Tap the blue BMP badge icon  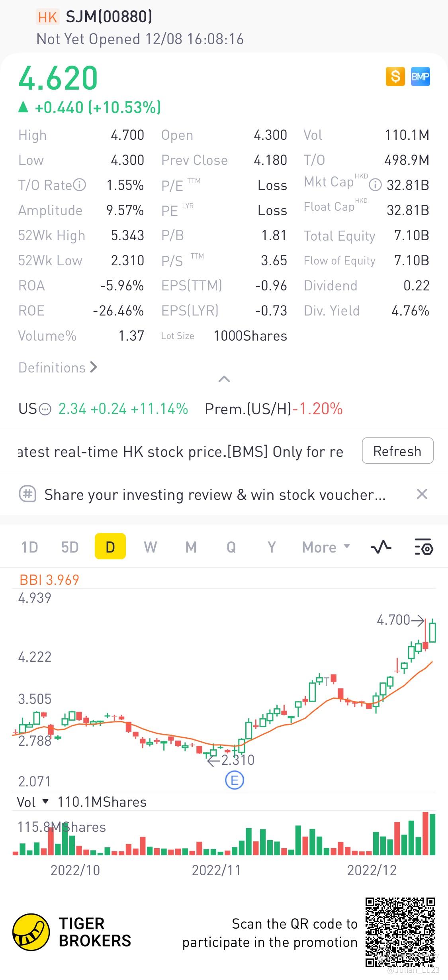coord(420,76)
